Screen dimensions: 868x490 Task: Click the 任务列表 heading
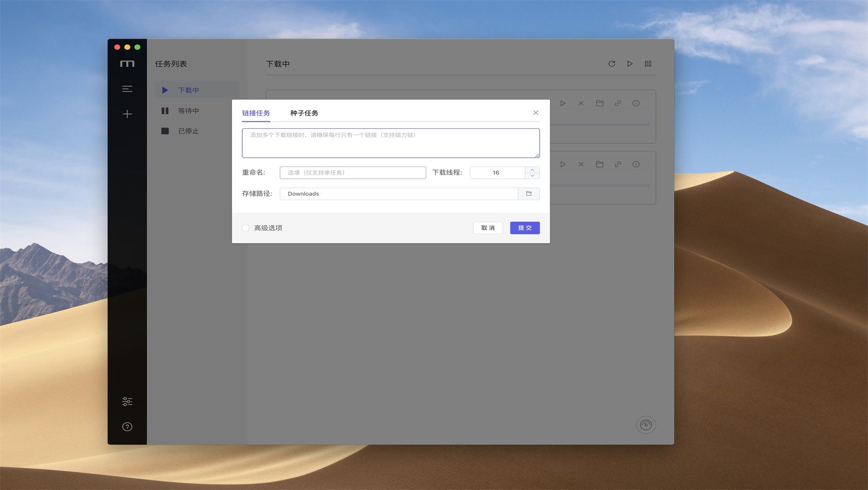171,64
